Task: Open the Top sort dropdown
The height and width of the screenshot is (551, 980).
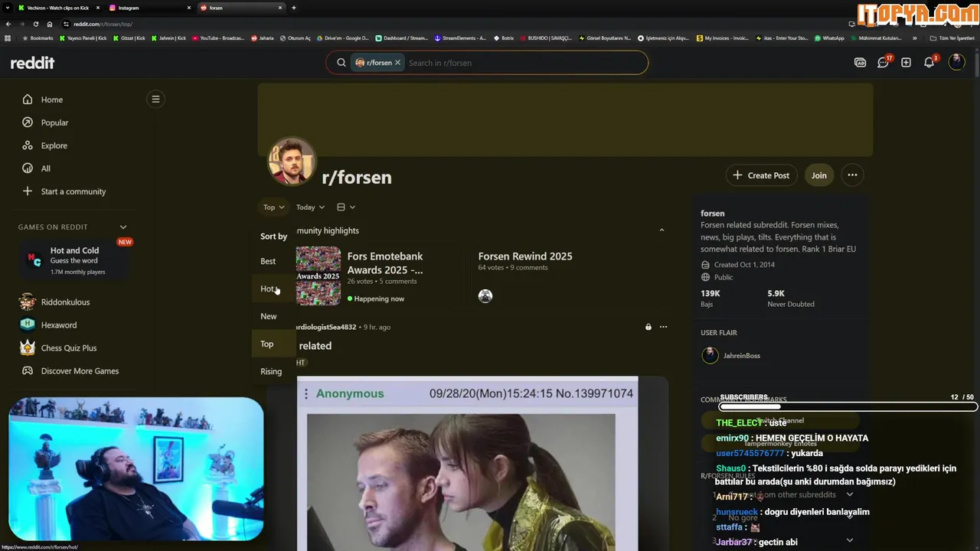Action: coord(273,207)
